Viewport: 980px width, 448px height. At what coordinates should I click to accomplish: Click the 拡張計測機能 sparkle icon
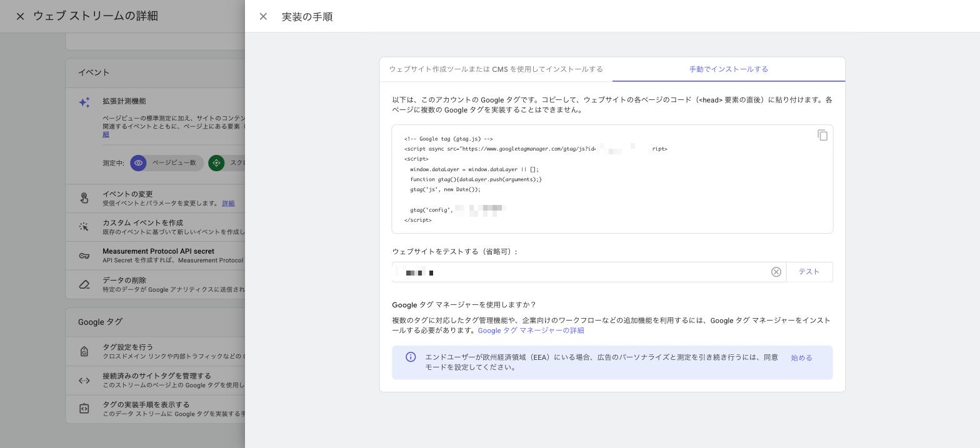[84, 102]
